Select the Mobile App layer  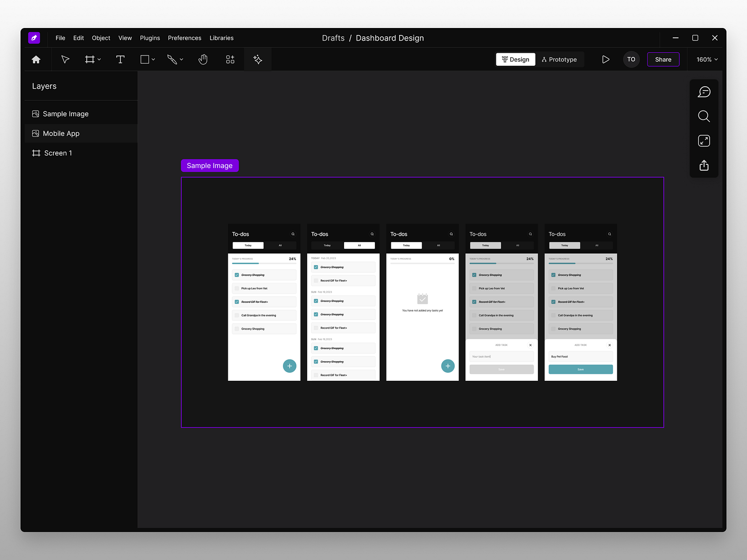coord(61,133)
